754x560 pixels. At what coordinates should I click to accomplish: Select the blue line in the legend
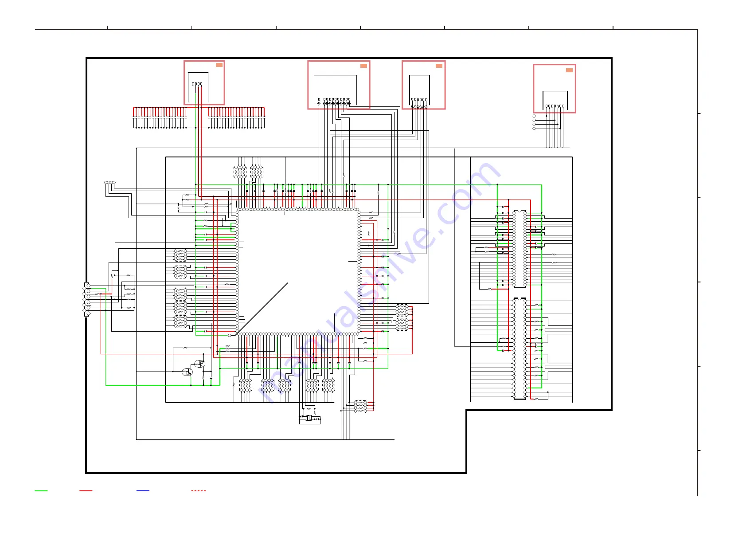coord(143,491)
